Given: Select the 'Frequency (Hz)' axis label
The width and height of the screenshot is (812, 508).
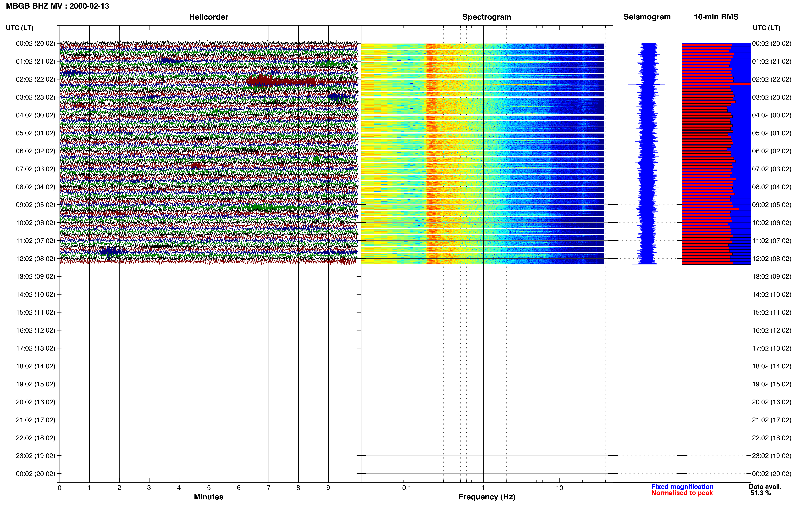Looking at the screenshot, I should 487,497.
